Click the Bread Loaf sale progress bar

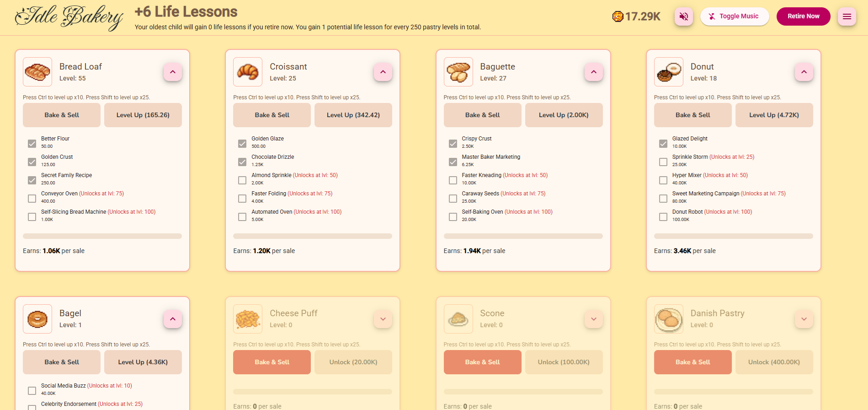(102, 236)
